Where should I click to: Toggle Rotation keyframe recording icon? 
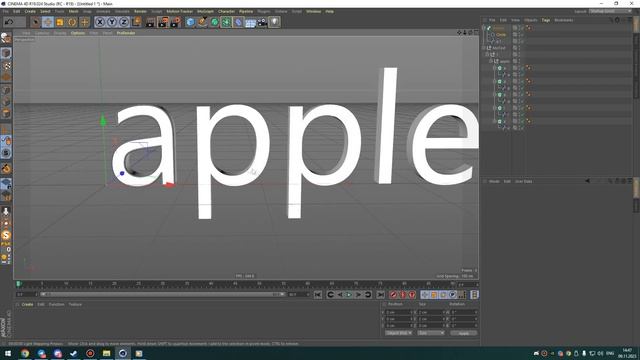(x=443, y=295)
